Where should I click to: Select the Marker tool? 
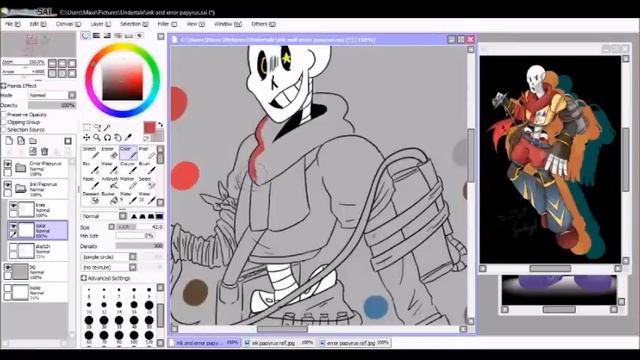128,183
